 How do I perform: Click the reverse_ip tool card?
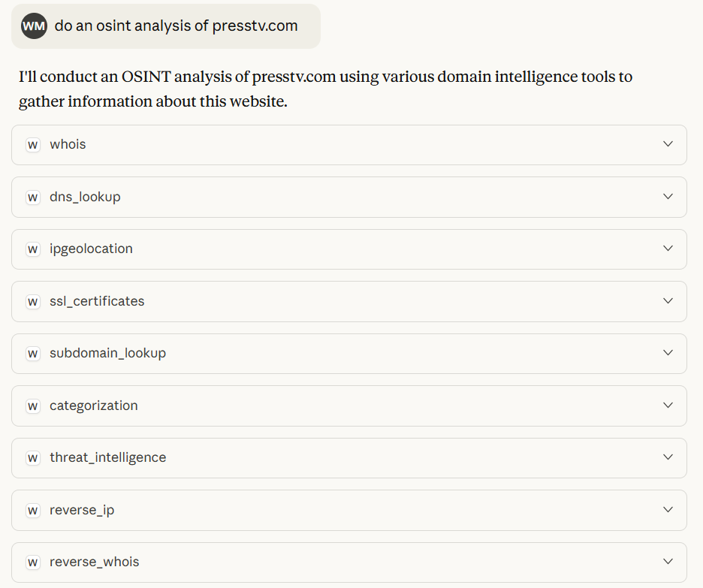349,510
